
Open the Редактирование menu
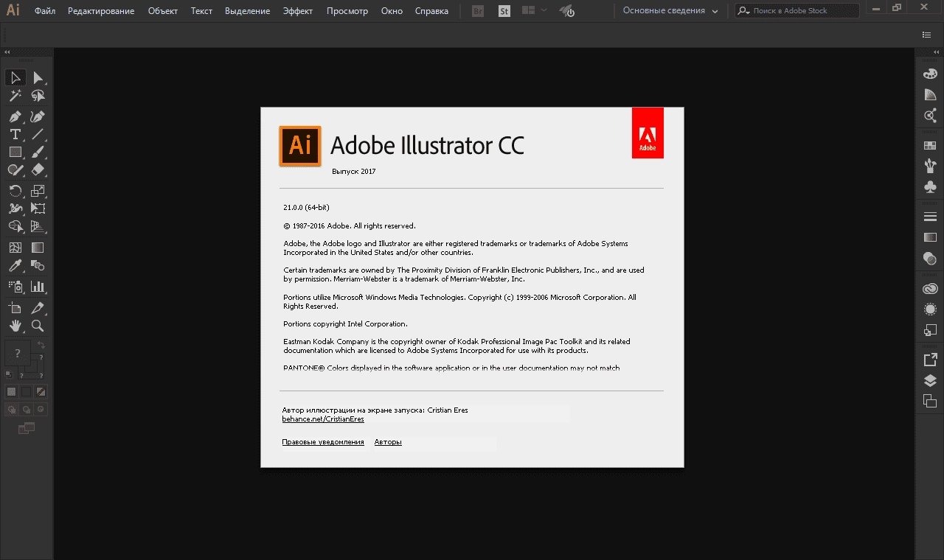tap(101, 11)
